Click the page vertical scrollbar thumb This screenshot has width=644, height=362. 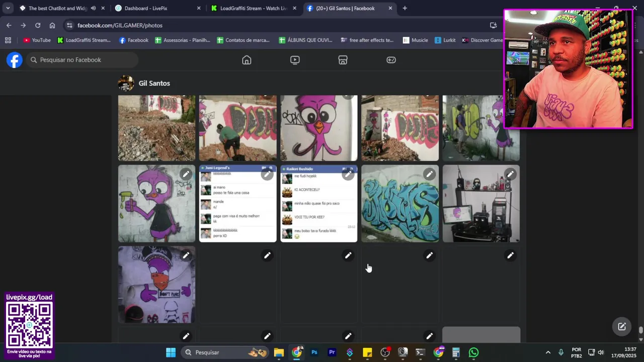pyautogui.click(x=640, y=330)
